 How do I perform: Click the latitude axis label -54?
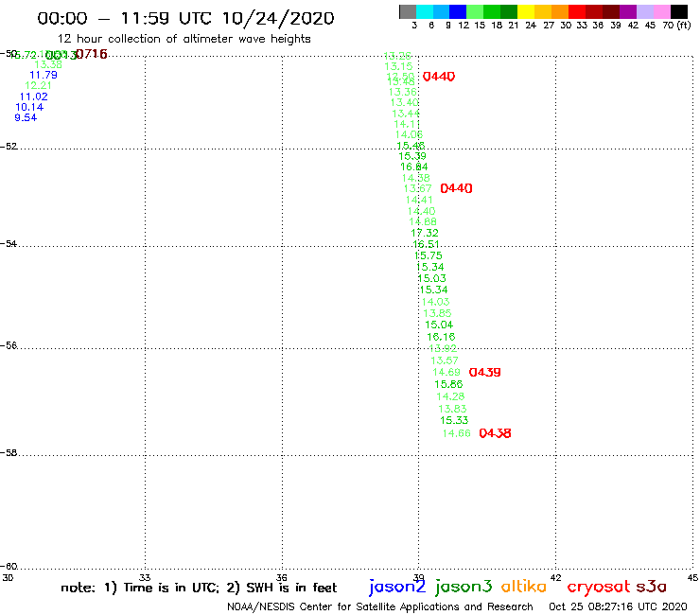point(9,243)
